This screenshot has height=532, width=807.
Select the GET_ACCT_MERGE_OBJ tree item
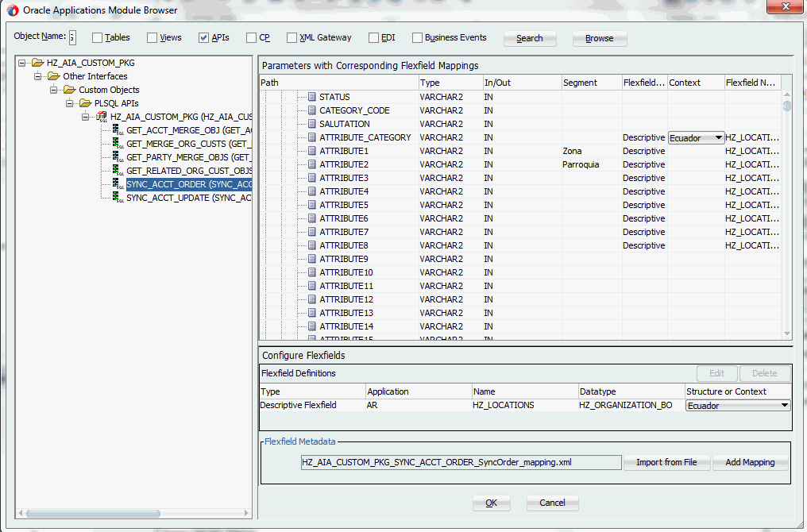tap(189, 130)
